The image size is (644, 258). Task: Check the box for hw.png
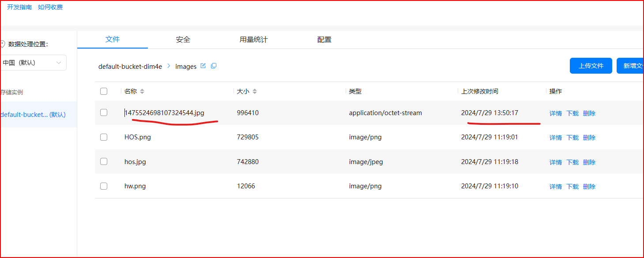pyautogui.click(x=104, y=186)
